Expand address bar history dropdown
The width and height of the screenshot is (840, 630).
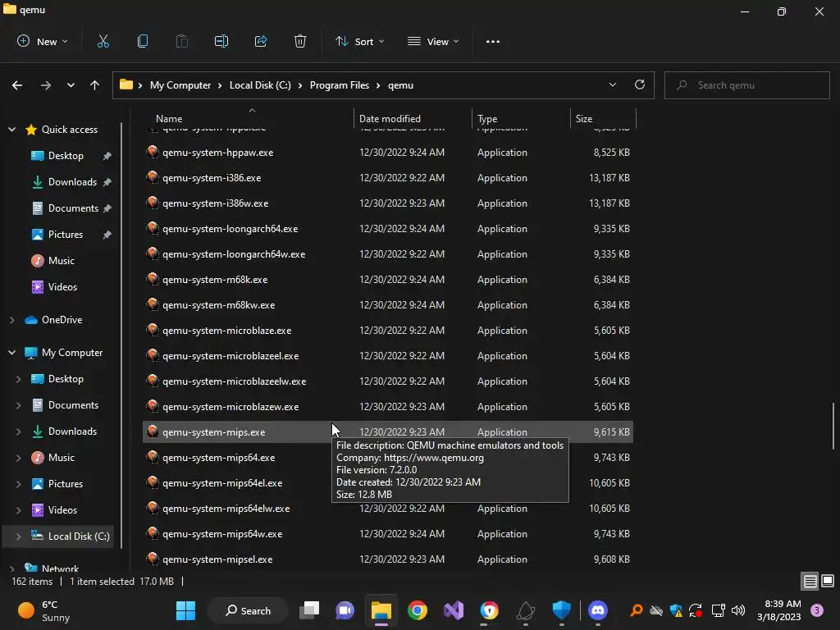click(x=612, y=84)
